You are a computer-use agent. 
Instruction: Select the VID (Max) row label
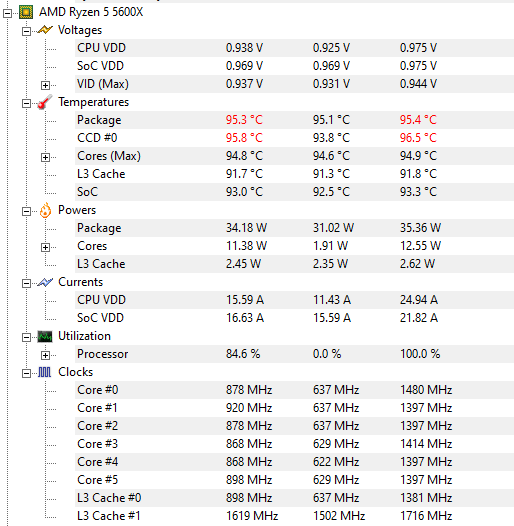(103, 84)
